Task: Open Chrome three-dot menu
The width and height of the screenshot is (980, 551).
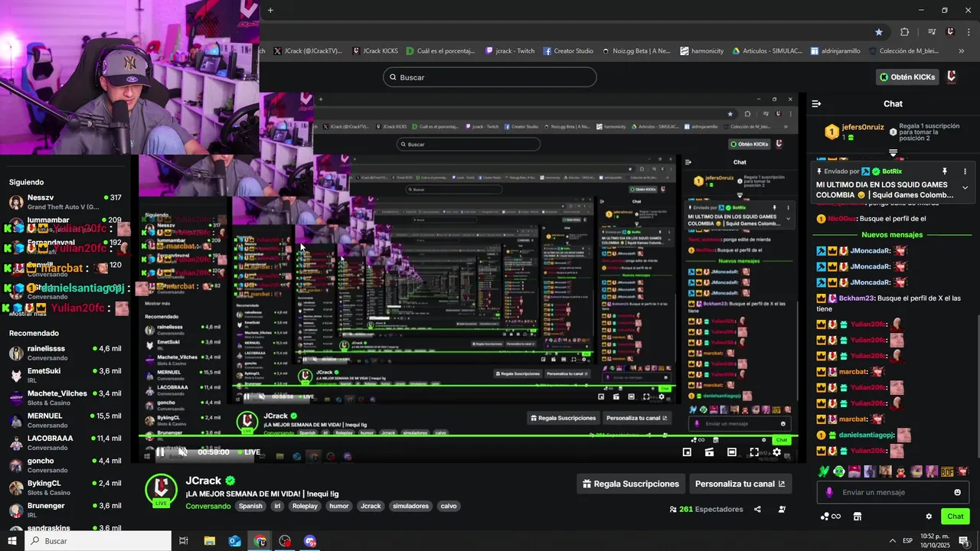Action: (x=969, y=31)
